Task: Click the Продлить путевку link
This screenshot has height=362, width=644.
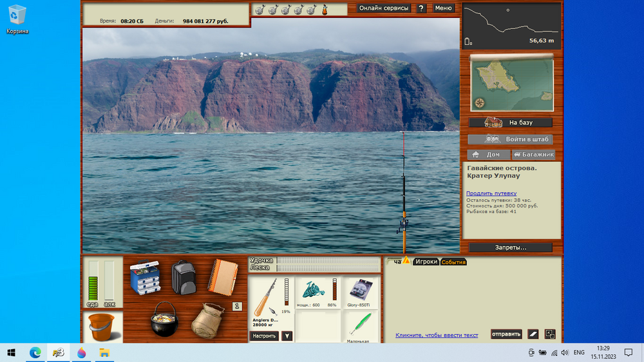Action: tap(491, 193)
